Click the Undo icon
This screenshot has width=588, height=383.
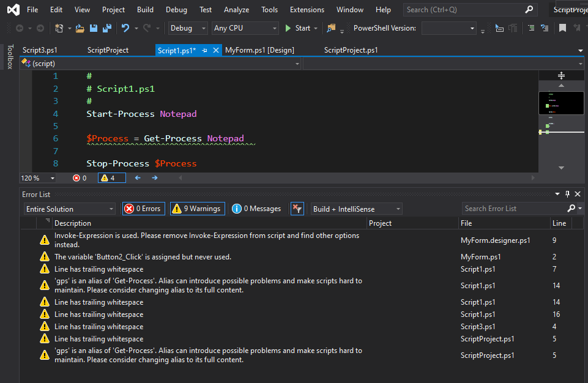(x=125, y=28)
